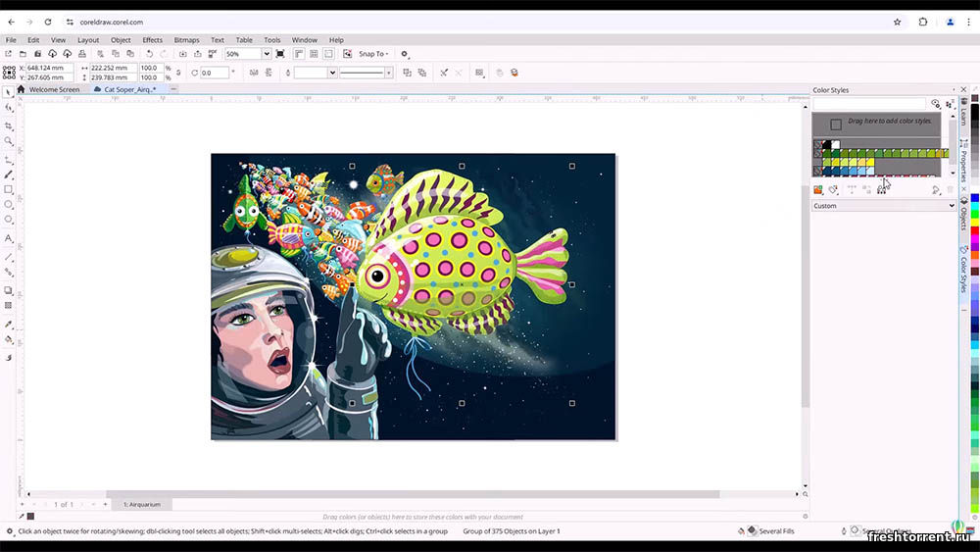This screenshot has height=552, width=980.
Task: Click the Import icon in toolbar
Action: (182, 54)
